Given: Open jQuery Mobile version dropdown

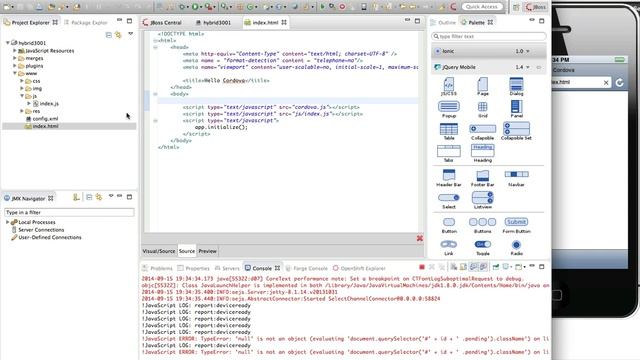Looking at the screenshot, I should click(x=528, y=67).
